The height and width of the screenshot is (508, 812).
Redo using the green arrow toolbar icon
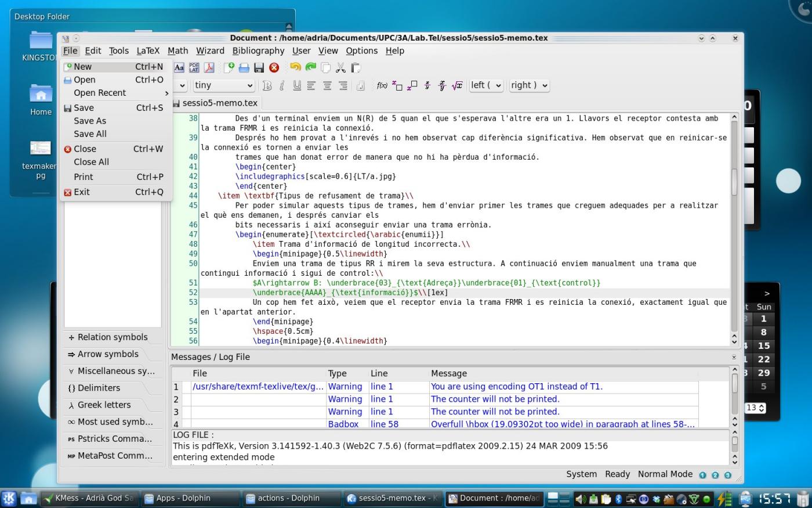310,67
